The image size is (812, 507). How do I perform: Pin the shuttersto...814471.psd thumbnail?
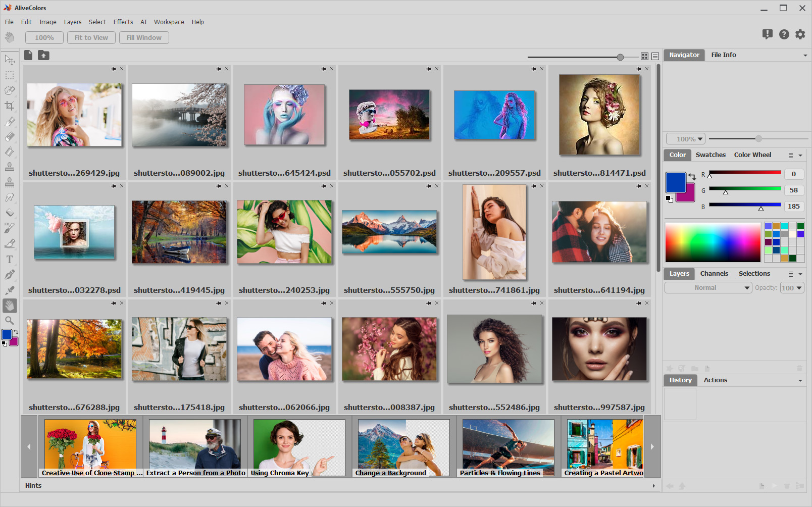639,69
